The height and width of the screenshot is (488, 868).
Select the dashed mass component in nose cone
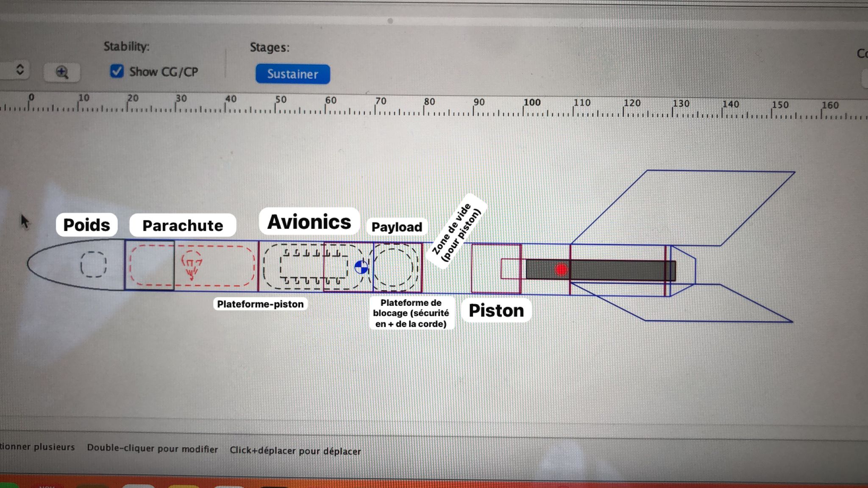click(x=93, y=265)
